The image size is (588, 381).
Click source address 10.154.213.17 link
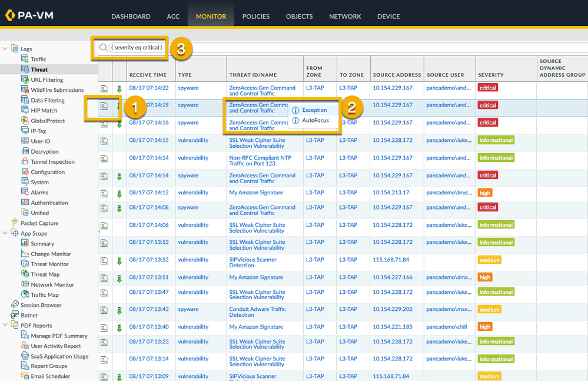391,193
